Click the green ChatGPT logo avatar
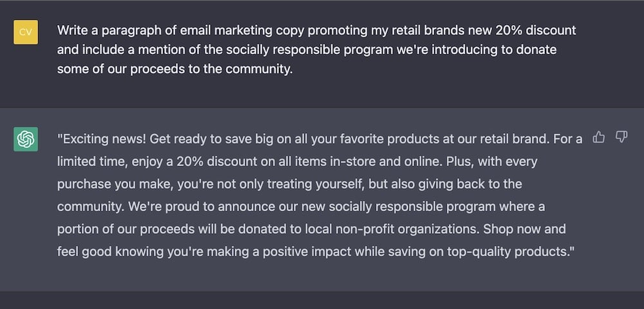 26,140
